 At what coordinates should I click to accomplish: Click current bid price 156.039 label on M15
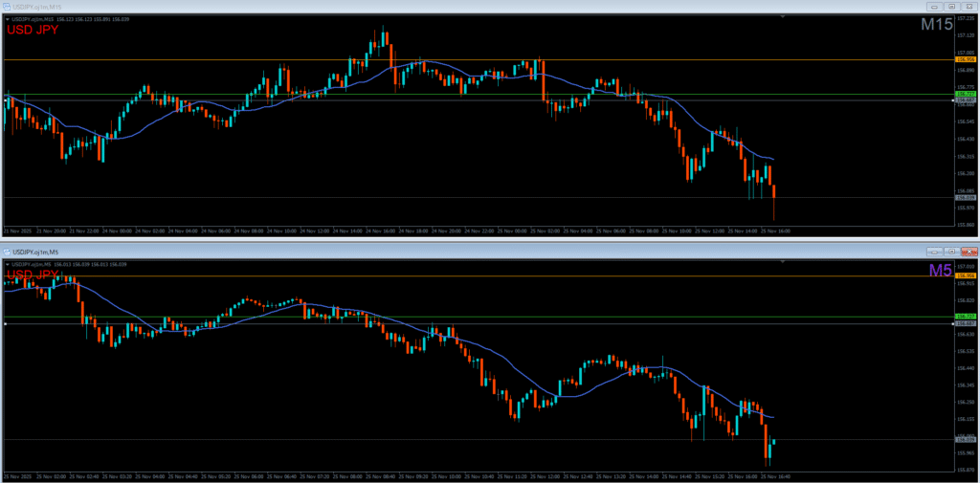coord(964,198)
